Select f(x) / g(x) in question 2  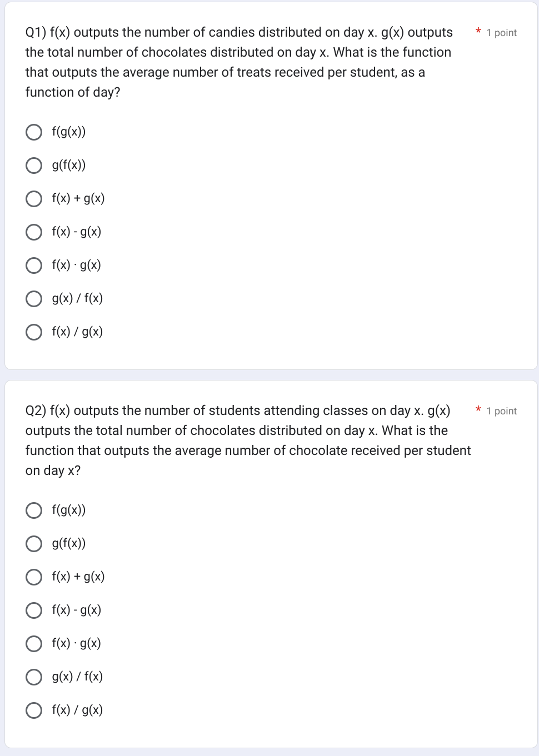click(x=34, y=709)
